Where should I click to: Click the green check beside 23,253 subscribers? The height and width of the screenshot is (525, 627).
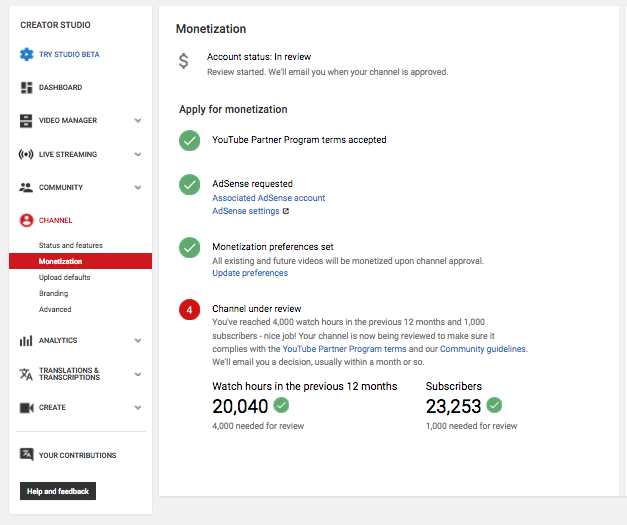(494, 405)
